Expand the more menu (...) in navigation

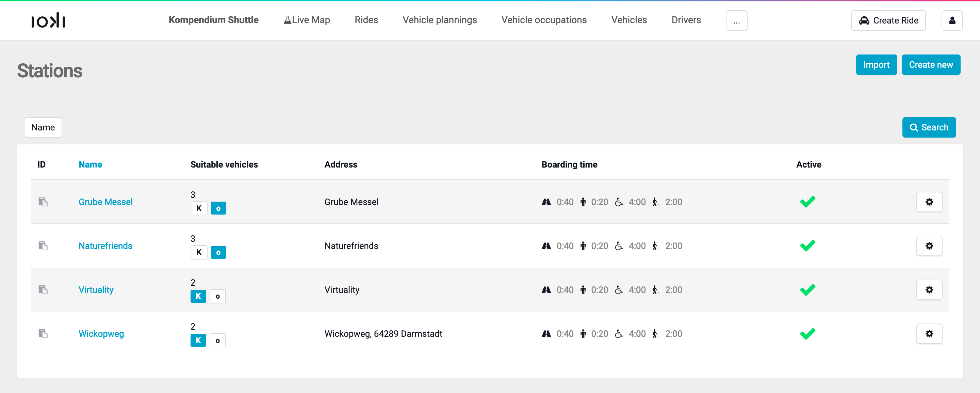pyautogui.click(x=736, y=20)
